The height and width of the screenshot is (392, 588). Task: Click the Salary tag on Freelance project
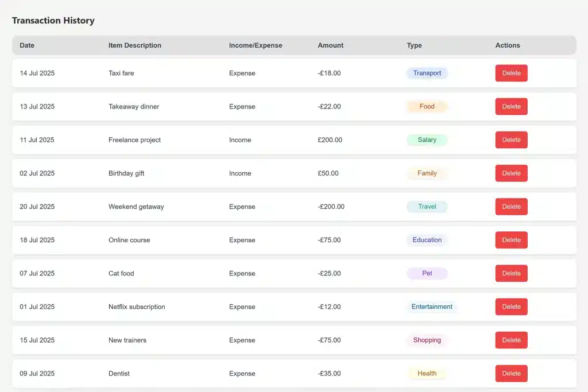[x=427, y=139]
